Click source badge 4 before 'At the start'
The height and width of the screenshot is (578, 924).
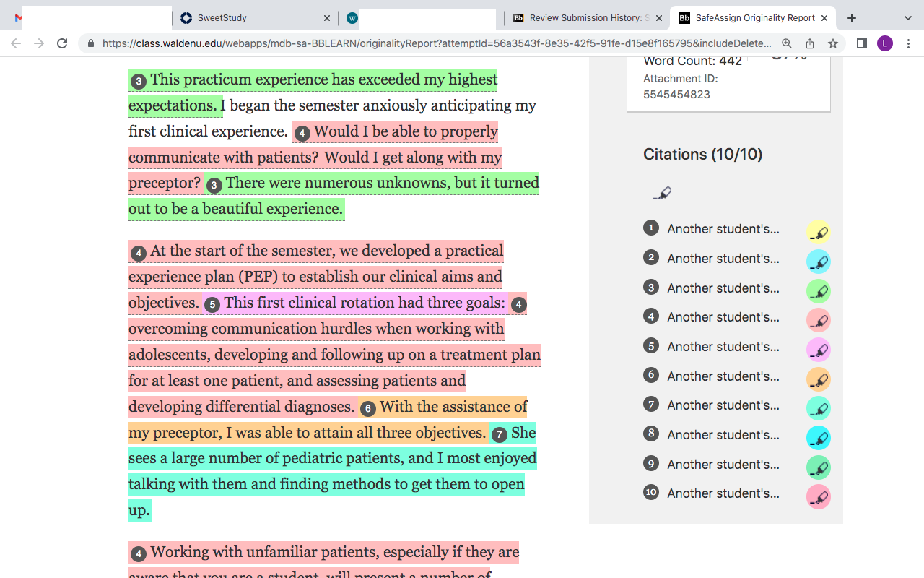click(139, 253)
